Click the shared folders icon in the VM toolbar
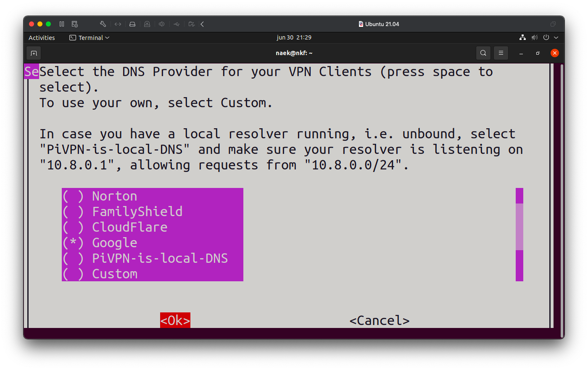The image size is (588, 370). tap(191, 24)
